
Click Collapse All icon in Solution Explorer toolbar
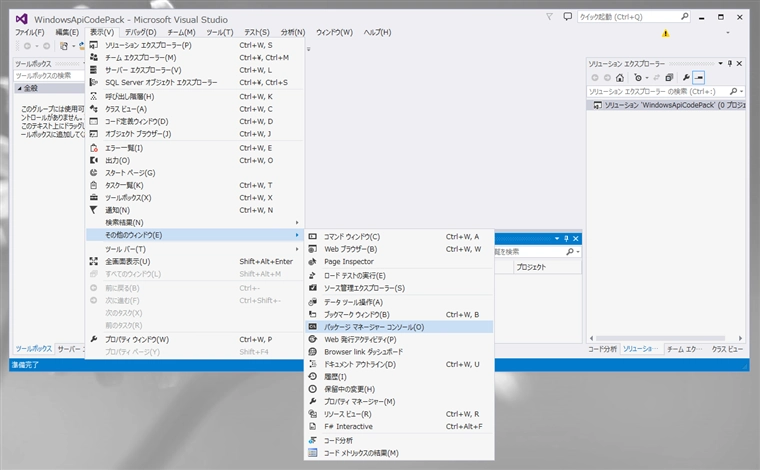[669, 78]
